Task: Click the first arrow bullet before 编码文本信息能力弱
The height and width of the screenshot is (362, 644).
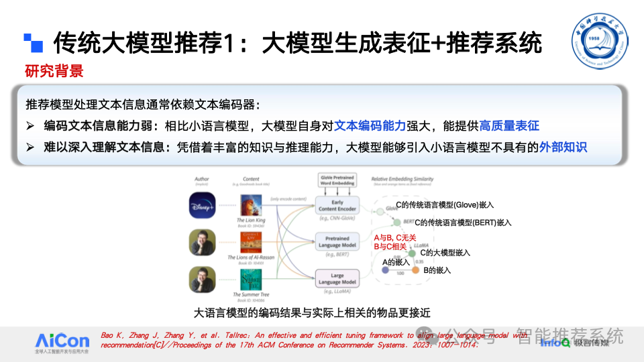Action: (30, 125)
